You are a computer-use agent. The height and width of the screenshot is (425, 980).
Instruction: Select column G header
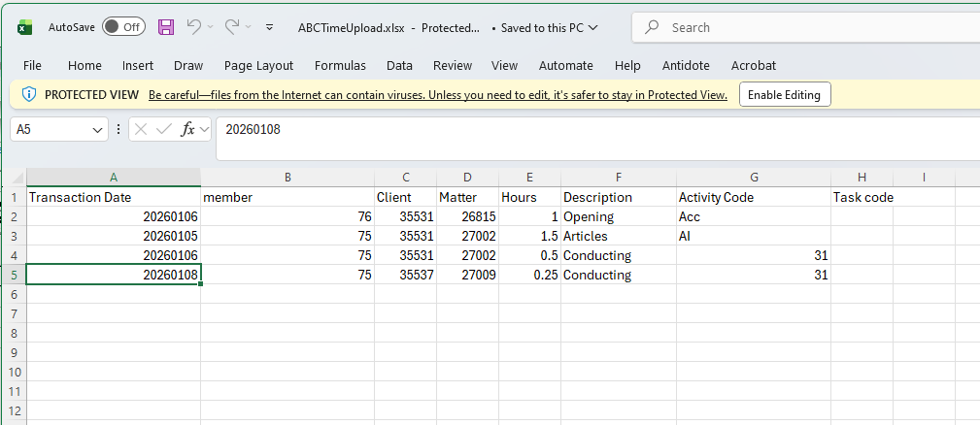click(754, 178)
